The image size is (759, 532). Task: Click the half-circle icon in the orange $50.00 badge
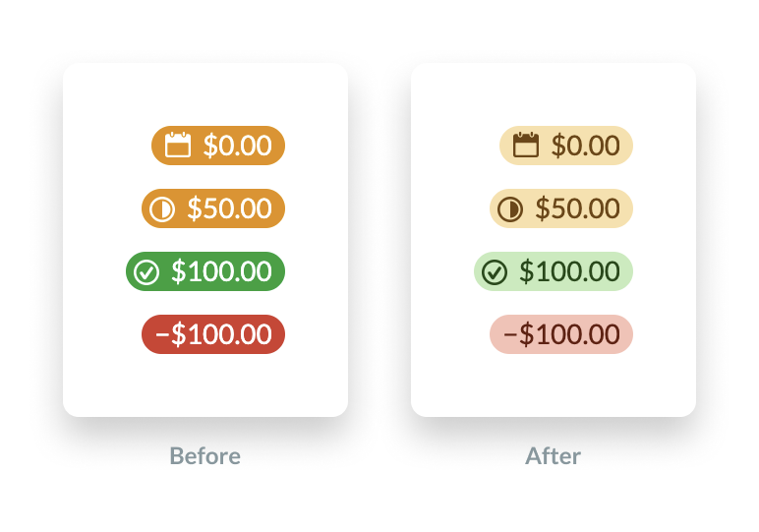(x=161, y=209)
